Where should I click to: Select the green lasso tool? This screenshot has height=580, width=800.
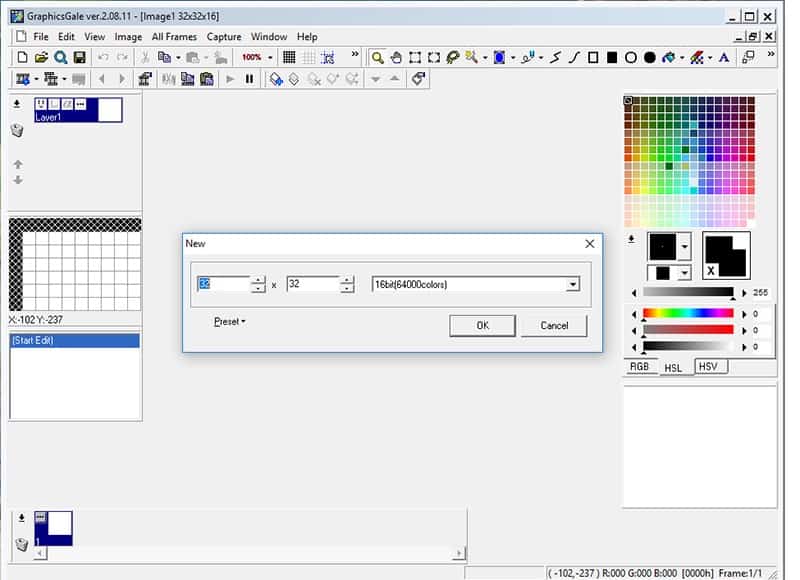click(x=453, y=58)
